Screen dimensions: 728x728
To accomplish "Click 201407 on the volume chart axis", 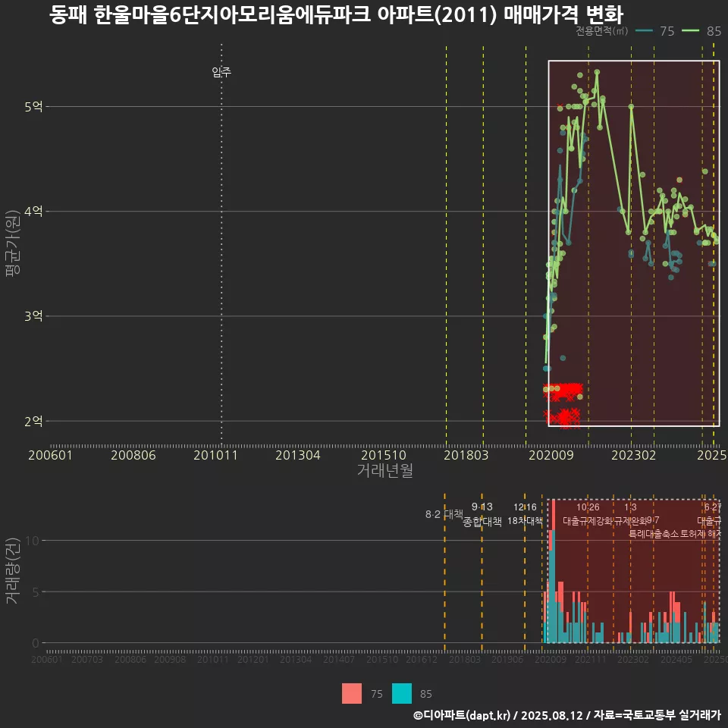I will (x=339, y=660).
